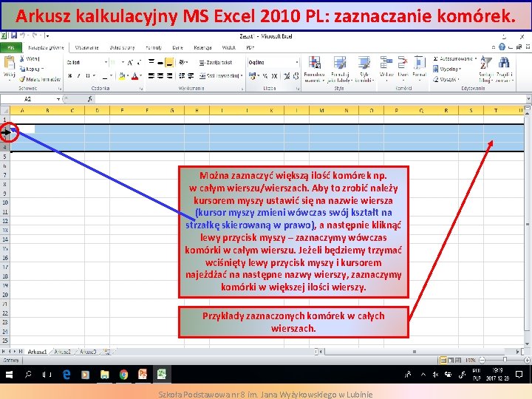Click the Wklej (paste) clipboard icon

tap(9, 64)
